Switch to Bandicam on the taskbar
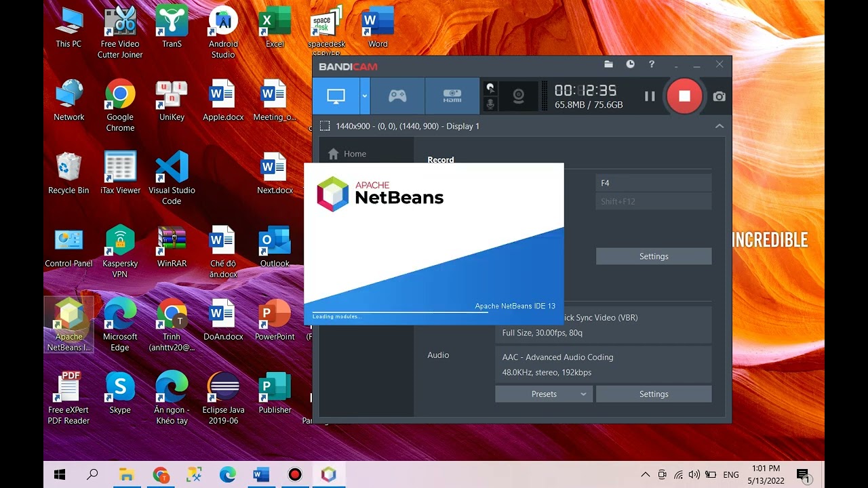This screenshot has height=488, width=868. pyautogui.click(x=295, y=474)
